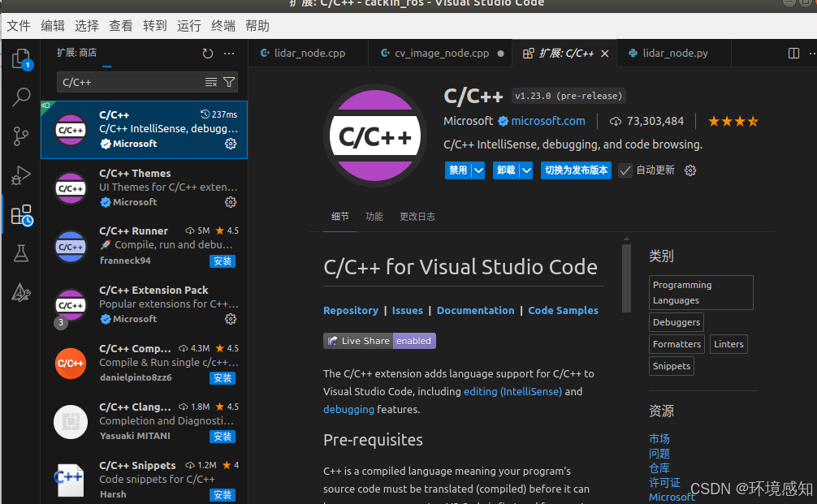
Task: Click the readme vertical scrollbar thumb
Action: tap(626, 278)
